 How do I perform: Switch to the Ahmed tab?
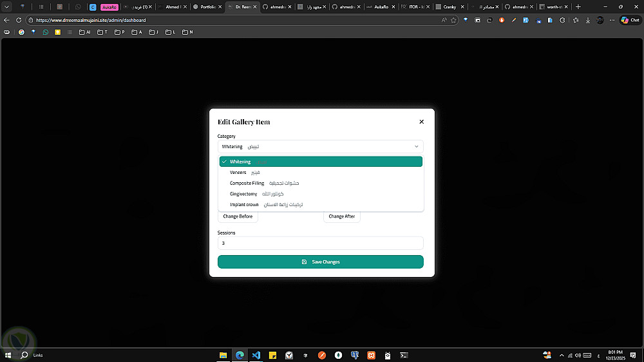click(173, 7)
